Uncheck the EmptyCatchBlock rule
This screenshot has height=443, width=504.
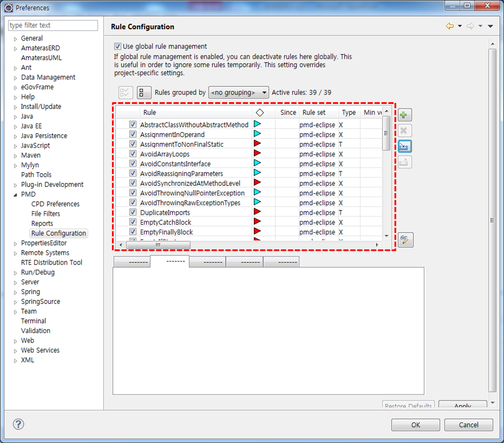pos(133,222)
